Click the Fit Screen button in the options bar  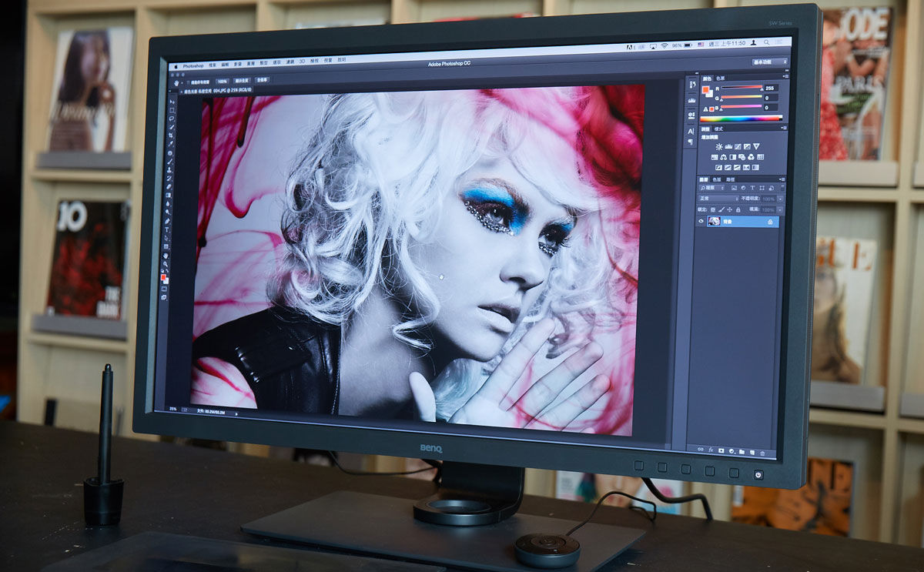tap(242, 81)
